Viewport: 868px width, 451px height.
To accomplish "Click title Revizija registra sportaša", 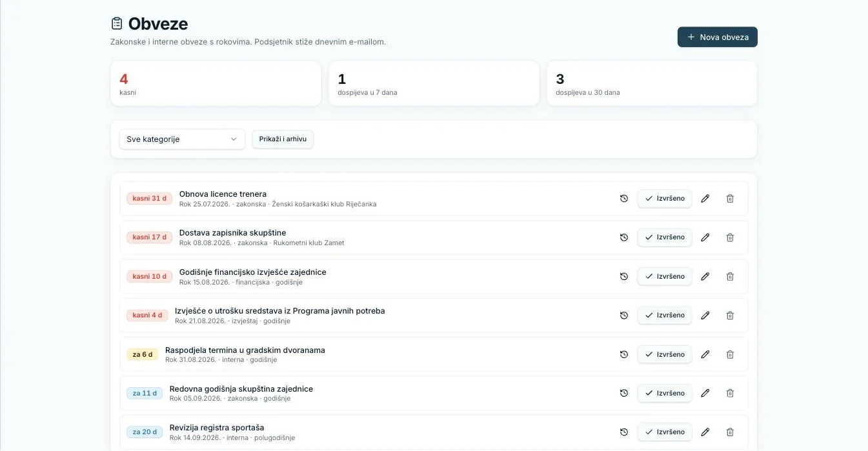I will (x=217, y=428).
